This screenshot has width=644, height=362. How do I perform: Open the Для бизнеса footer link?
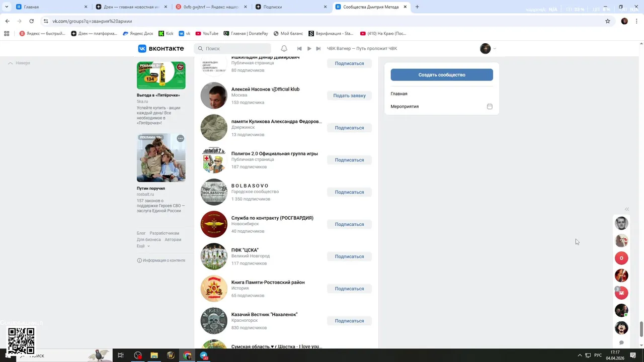pyautogui.click(x=149, y=240)
